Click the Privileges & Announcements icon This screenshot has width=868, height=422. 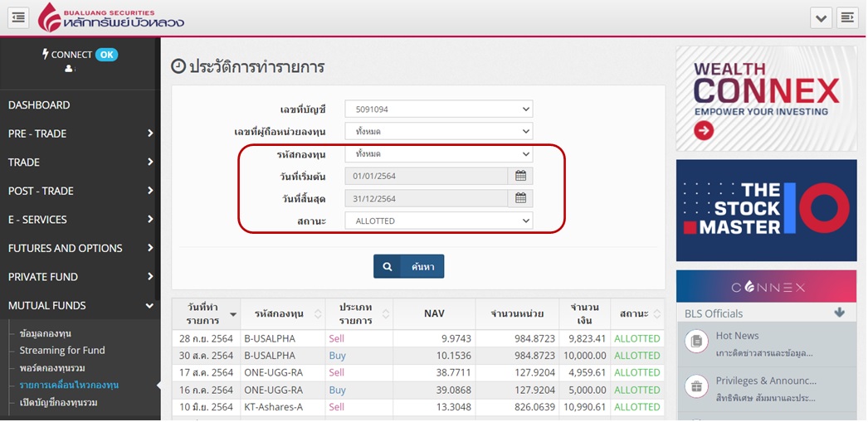696,386
